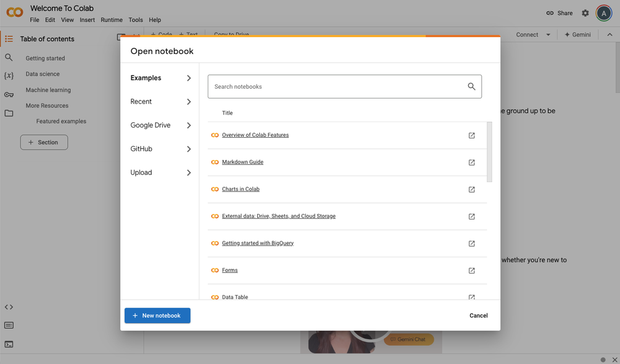Open Markdown Guide in new tab icon
The height and width of the screenshot is (364, 620).
472,162
